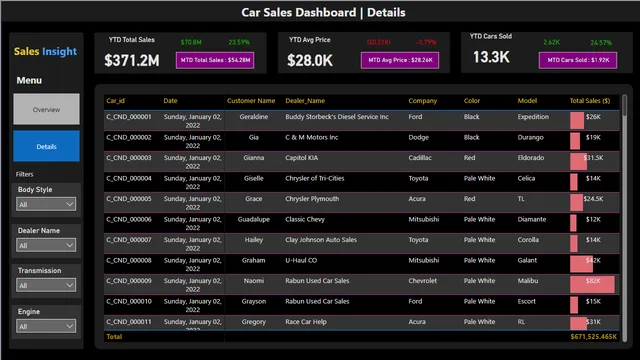The width and height of the screenshot is (640, 360).
Task: Click customer name Guadalupe
Action: click(253, 219)
